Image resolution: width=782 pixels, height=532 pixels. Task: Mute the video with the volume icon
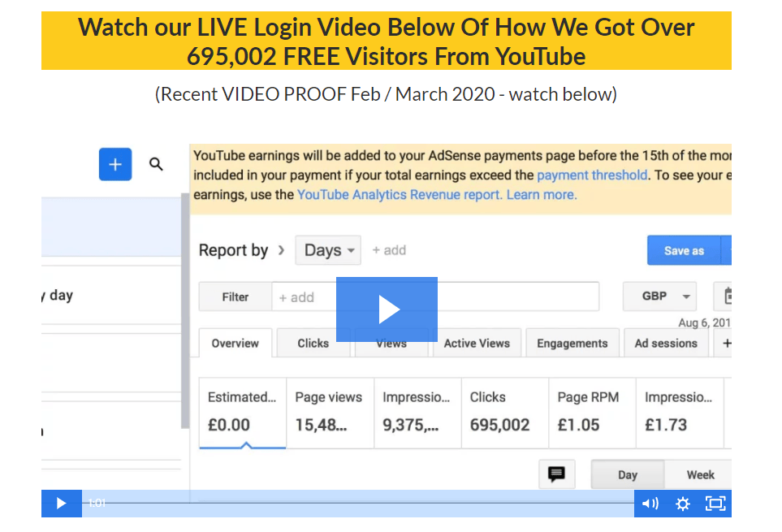[649, 504]
